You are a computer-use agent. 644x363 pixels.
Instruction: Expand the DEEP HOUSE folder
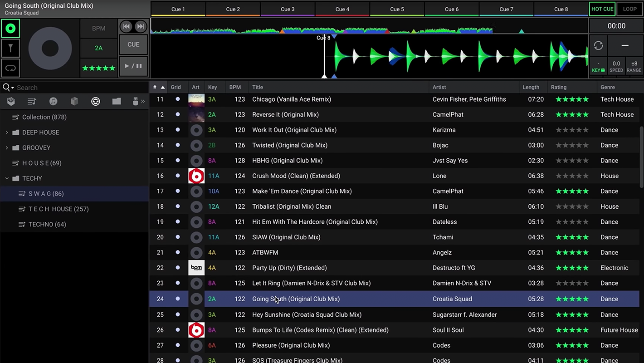tap(7, 132)
